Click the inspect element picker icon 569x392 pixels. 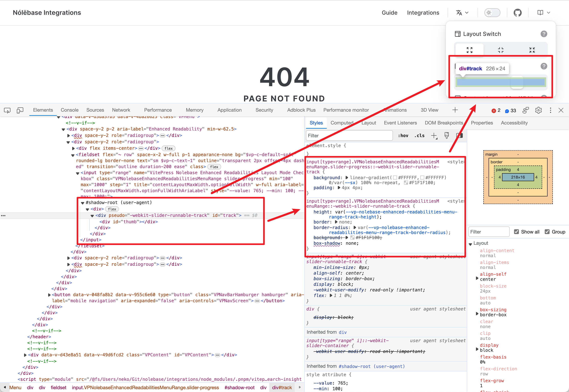[x=7, y=110]
